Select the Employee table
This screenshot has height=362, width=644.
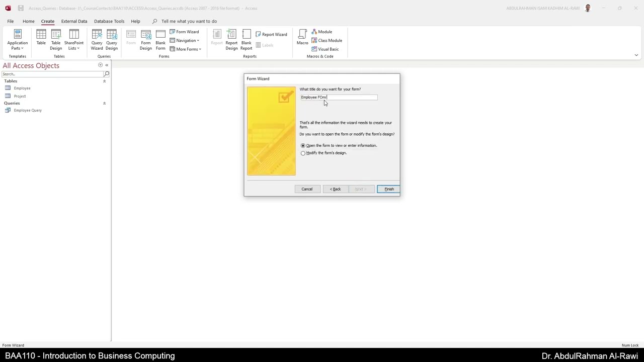coord(22,88)
